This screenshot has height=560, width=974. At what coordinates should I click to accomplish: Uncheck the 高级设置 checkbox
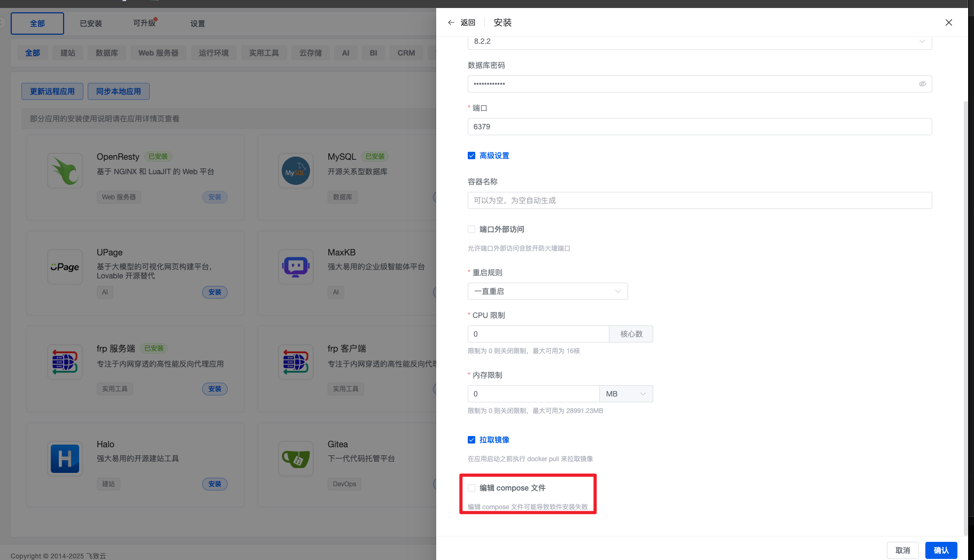coord(471,155)
